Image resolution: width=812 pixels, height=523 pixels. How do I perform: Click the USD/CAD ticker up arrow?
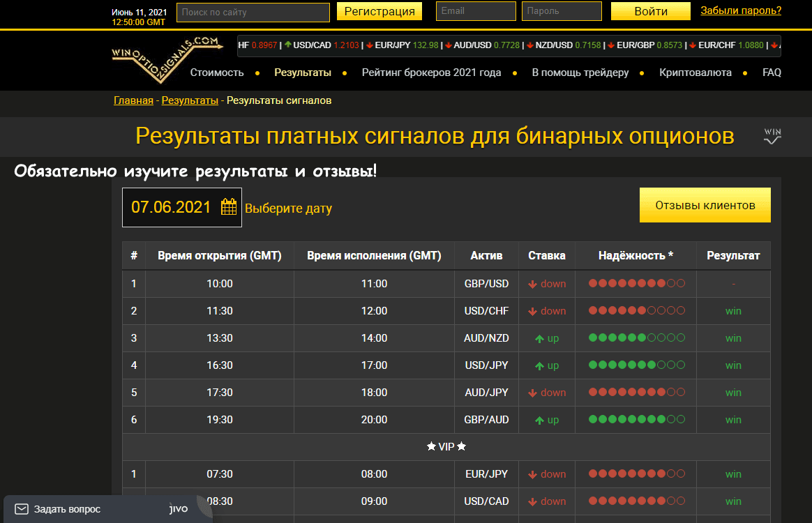(288, 45)
